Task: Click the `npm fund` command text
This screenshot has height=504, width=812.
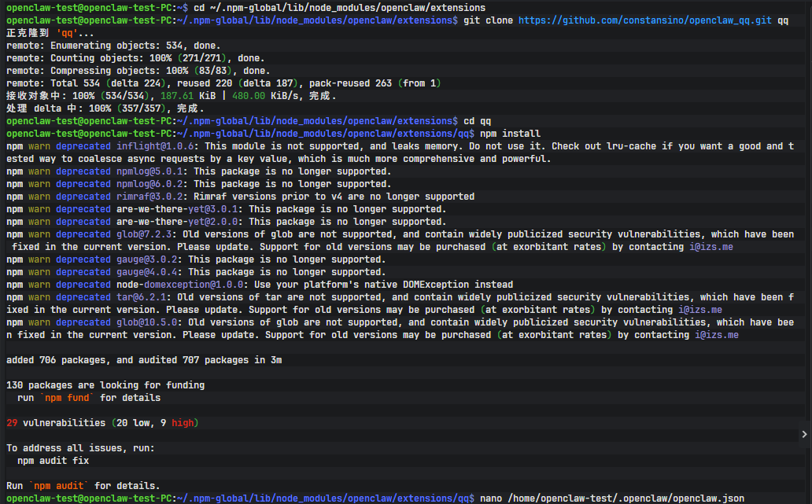Action: (x=65, y=398)
